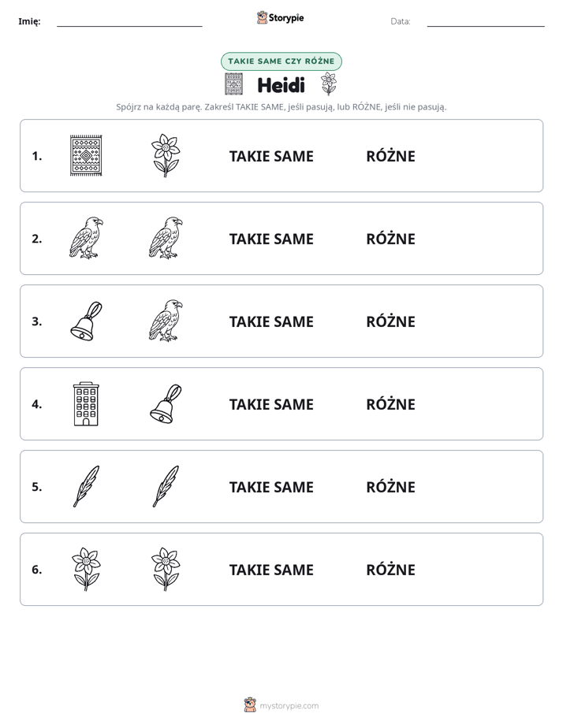
Task: Click the left feather in row 5
Action: (x=86, y=486)
